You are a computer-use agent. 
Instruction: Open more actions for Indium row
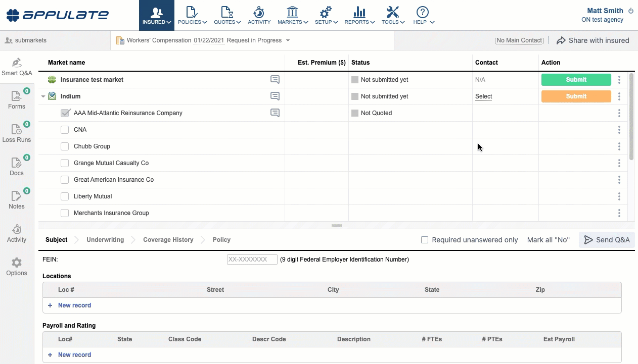coord(619,96)
